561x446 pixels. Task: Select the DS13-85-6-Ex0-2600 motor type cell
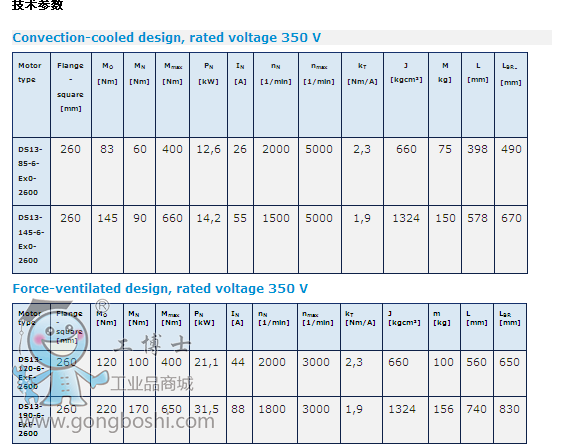tap(31, 171)
